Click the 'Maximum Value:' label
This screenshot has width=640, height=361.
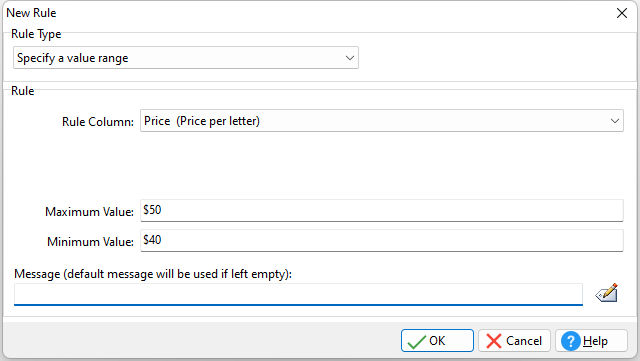coord(89,212)
